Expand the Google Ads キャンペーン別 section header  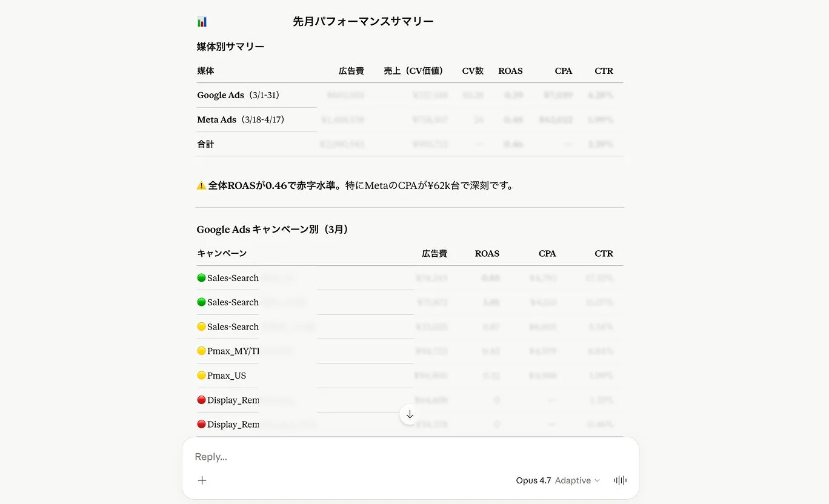coord(272,229)
